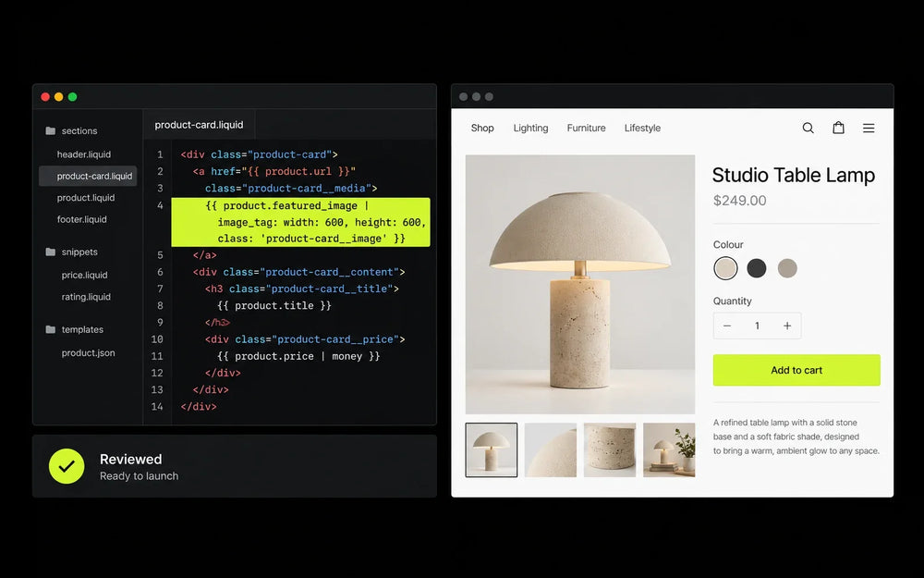
Task: Open header.liquid in the file tree
Action: [84, 154]
